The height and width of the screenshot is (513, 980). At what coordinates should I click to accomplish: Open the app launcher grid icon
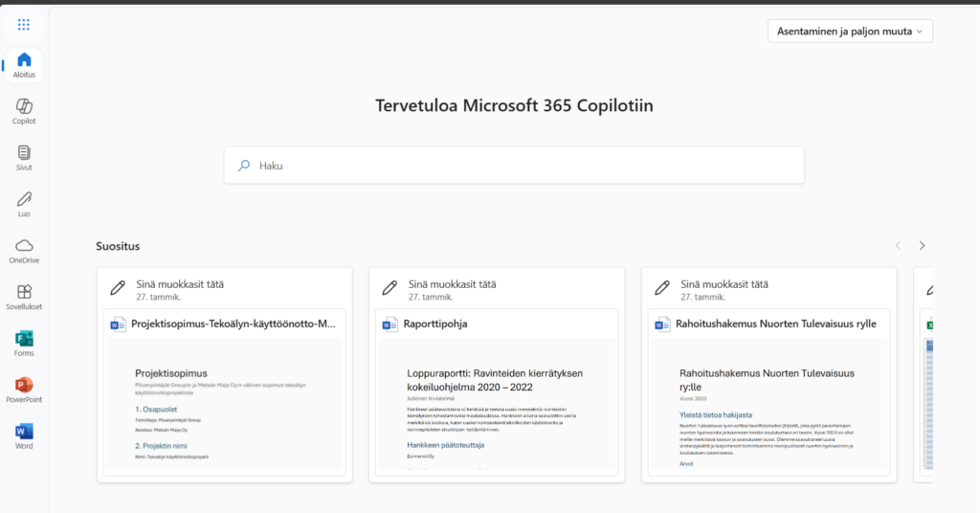click(x=24, y=24)
